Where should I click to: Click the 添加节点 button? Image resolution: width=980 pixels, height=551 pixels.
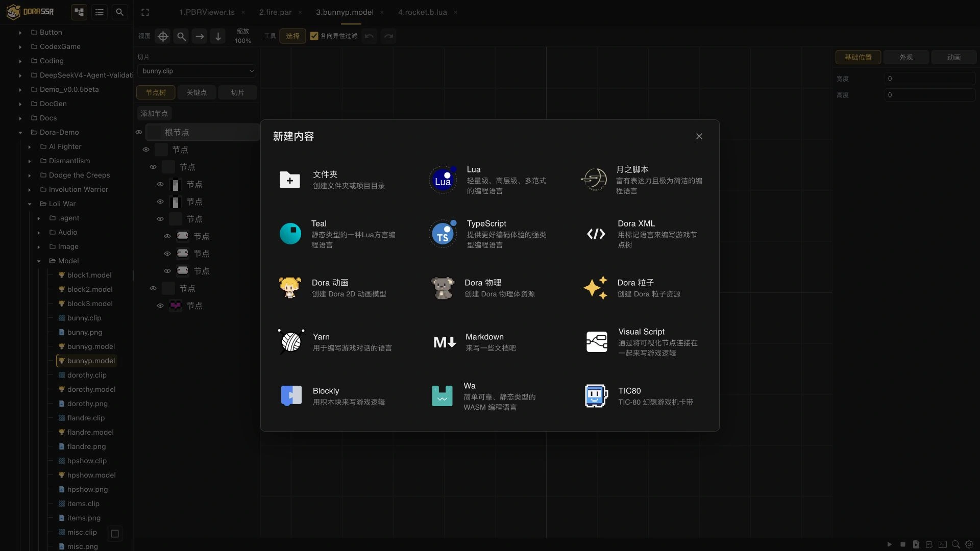coord(154,113)
